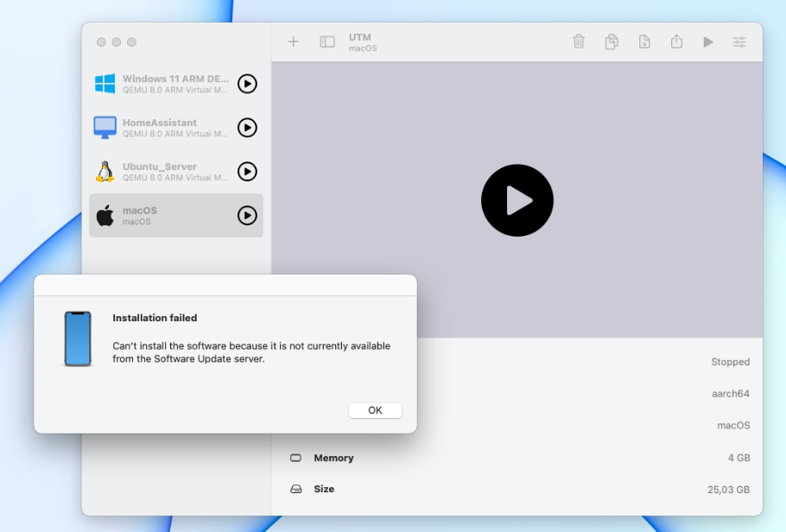Select the macOS entry in the VM list
Image resolution: width=786 pixels, height=532 pixels.
coord(176,216)
